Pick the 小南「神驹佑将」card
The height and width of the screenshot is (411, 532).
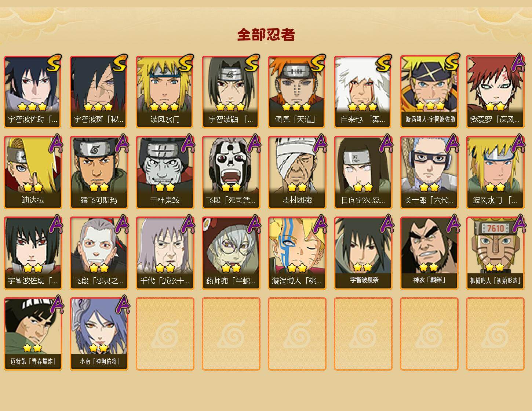(99, 334)
